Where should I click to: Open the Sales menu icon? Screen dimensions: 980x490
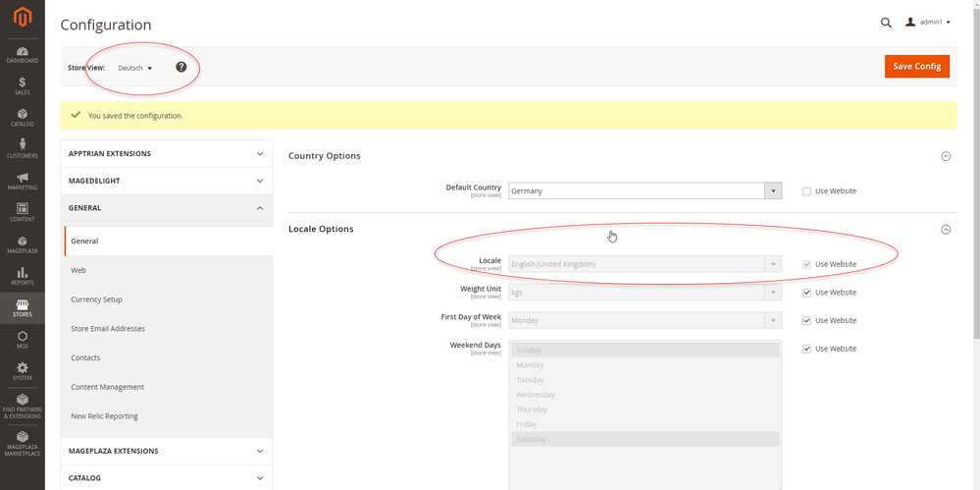click(22, 85)
